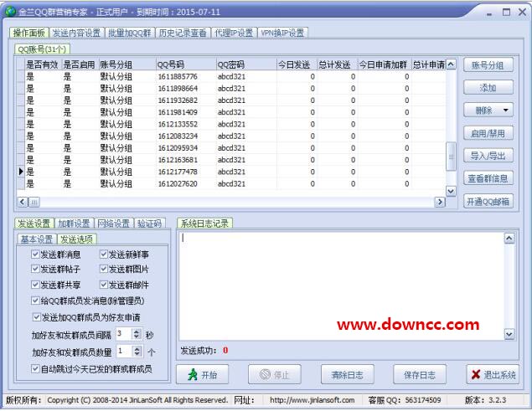Click the 清除日志 button

(348, 374)
